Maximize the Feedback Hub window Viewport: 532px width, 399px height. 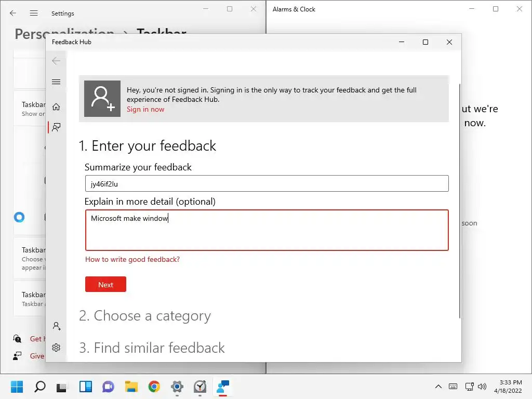(425, 42)
